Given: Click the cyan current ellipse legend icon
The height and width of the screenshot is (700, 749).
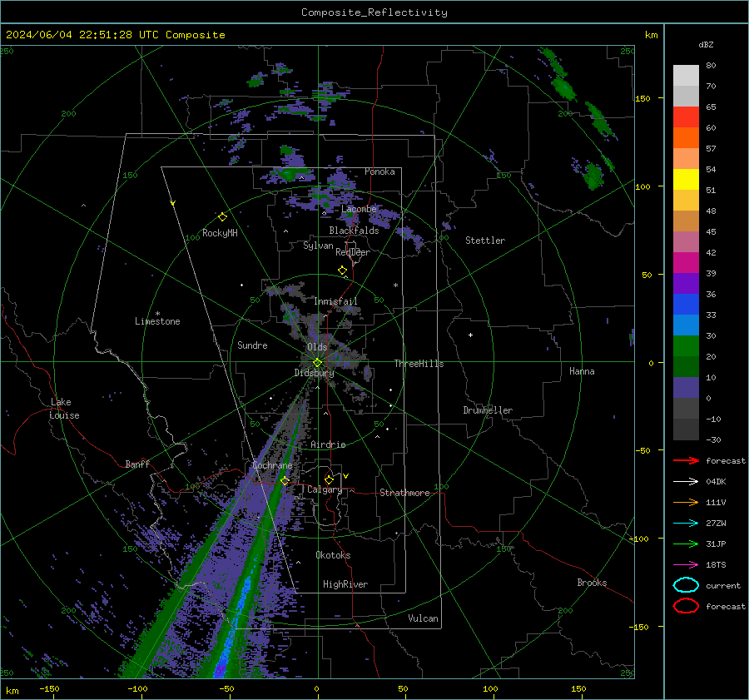Looking at the screenshot, I should pyautogui.click(x=686, y=585).
